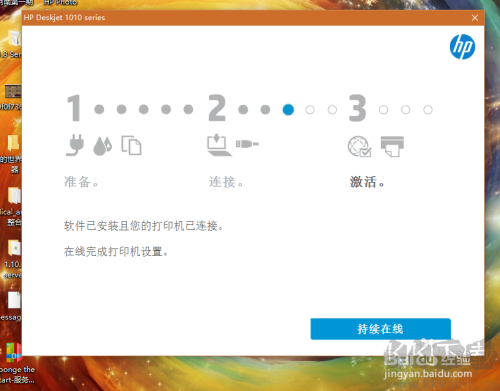The image size is (500, 391).
Task: Click the large step number 1
Action: 74,108
